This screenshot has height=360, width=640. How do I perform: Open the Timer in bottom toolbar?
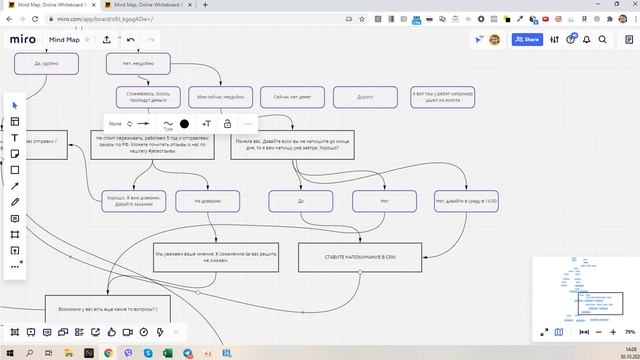click(144, 332)
